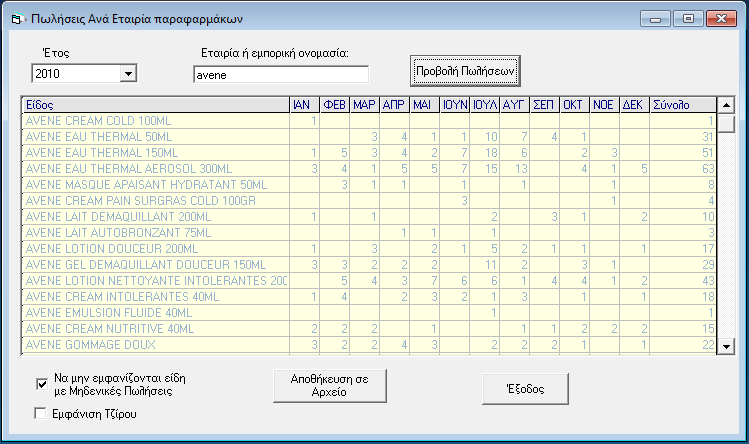Select row AVENE LAIT AUTOBRONZANT 75ML
This screenshot has height=444, width=749.
369,233
